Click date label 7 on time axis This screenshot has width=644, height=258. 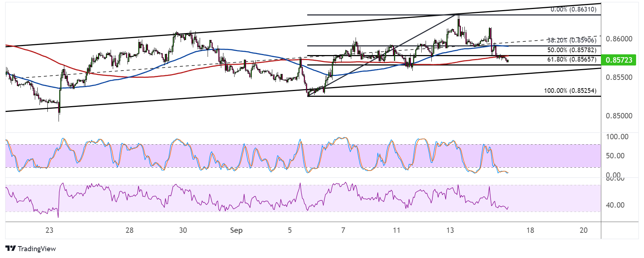343,230
